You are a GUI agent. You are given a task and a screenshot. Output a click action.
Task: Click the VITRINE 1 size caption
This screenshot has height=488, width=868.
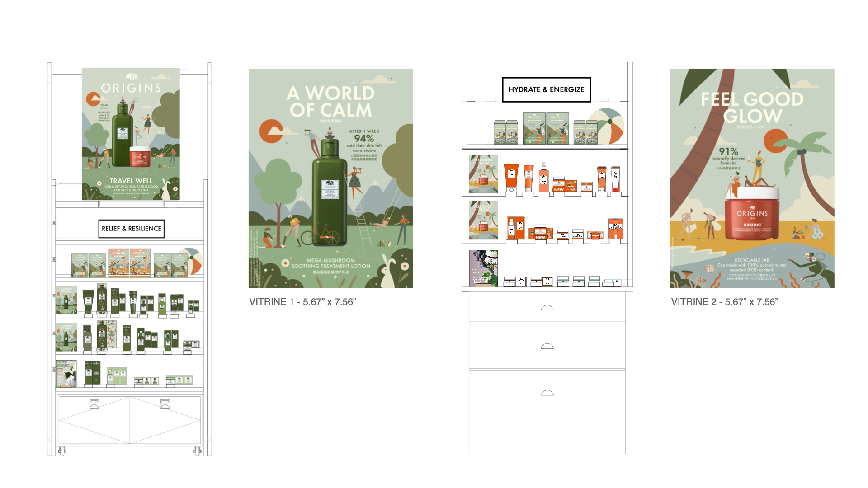[302, 302]
